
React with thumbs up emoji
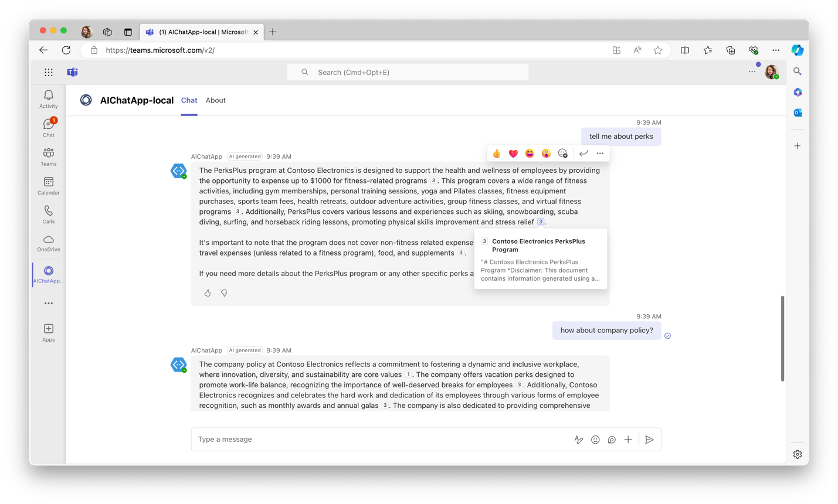point(497,154)
